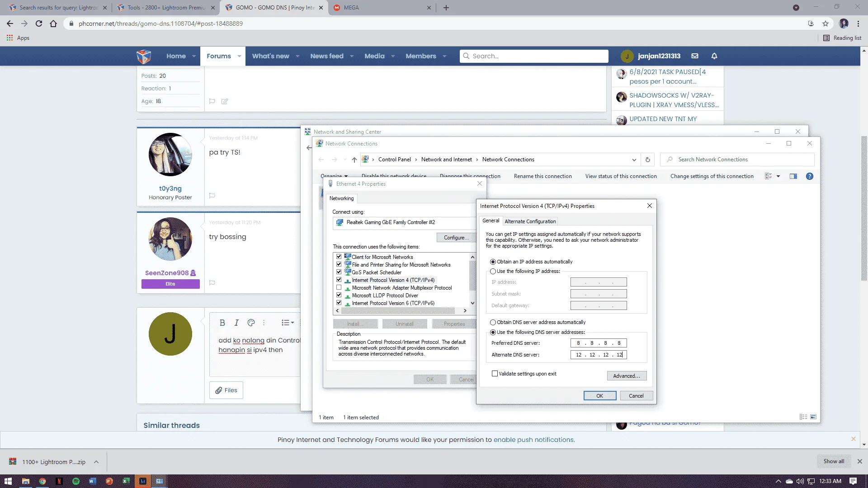The width and height of the screenshot is (868, 488).
Task: Click the forum Search box
Action: click(534, 56)
